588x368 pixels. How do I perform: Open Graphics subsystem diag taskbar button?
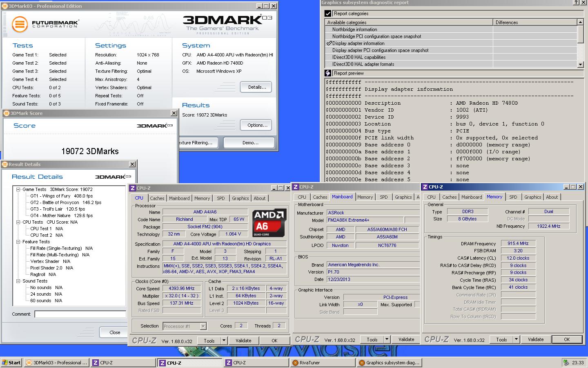point(389,363)
